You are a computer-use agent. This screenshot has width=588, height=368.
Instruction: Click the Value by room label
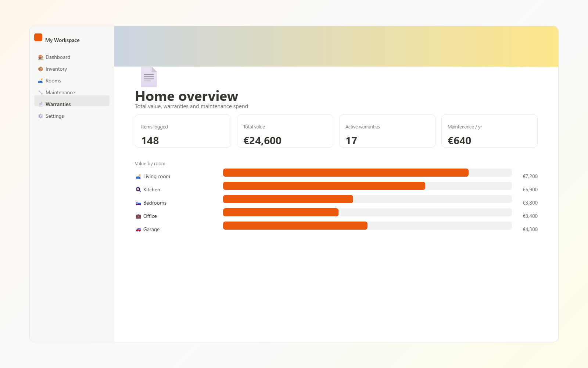150,164
